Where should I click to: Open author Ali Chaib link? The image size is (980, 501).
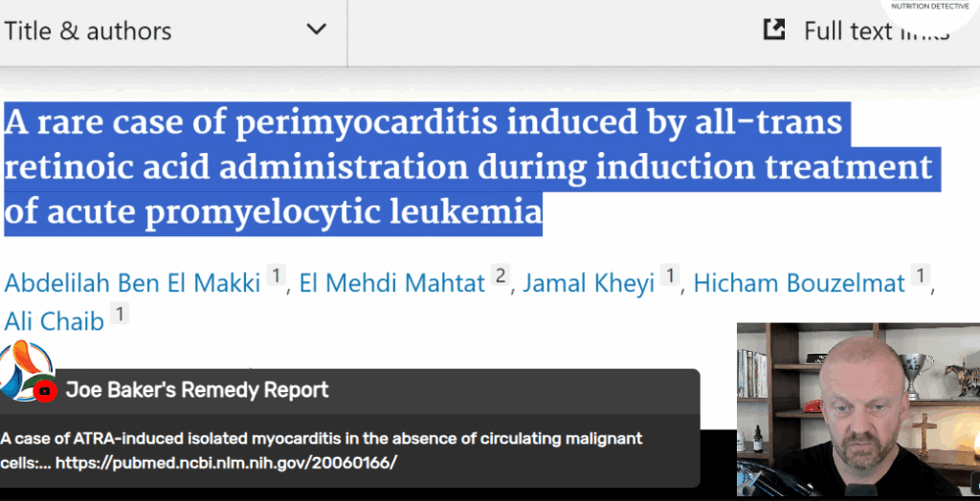[x=54, y=321]
